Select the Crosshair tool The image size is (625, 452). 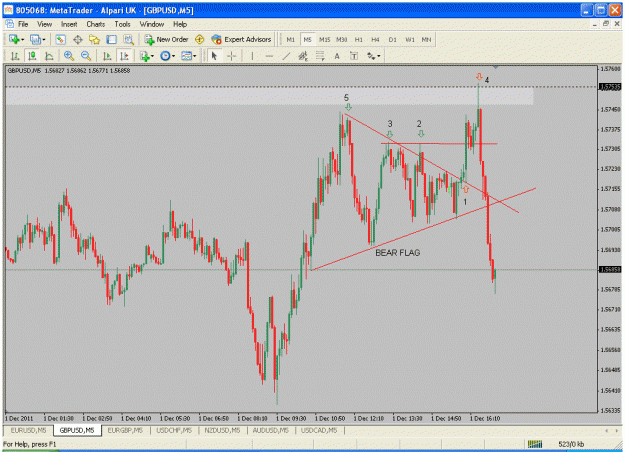231,56
